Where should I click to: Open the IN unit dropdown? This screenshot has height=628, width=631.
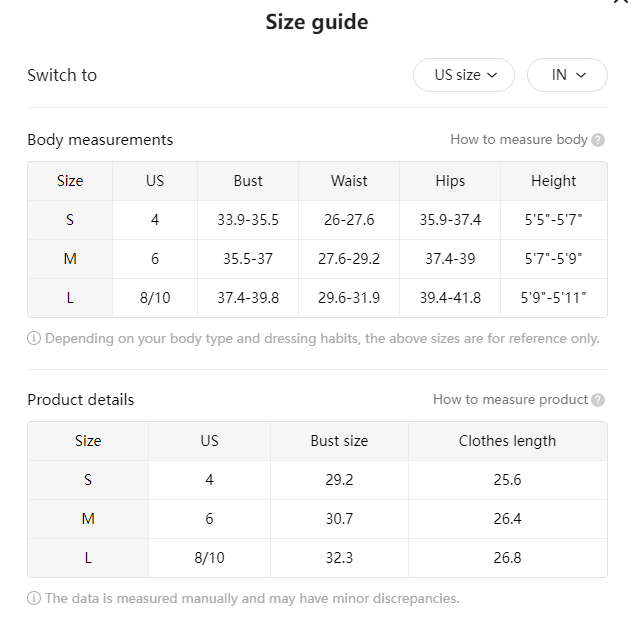coord(567,75)
